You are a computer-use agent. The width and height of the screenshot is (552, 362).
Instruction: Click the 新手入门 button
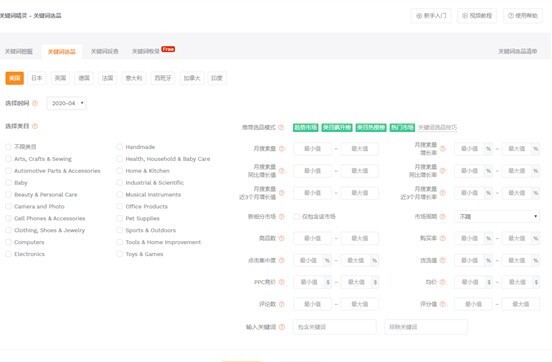click(x=431, y=16)
